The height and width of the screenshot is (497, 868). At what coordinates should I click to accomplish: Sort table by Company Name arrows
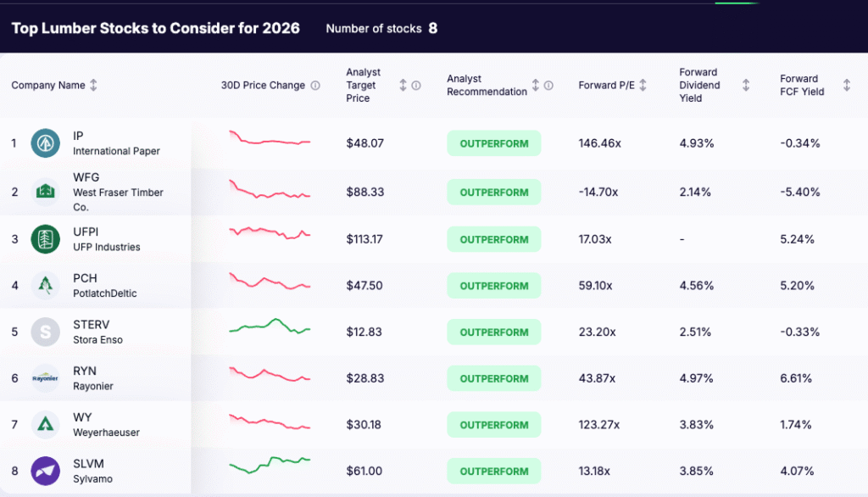pos(93,86)
